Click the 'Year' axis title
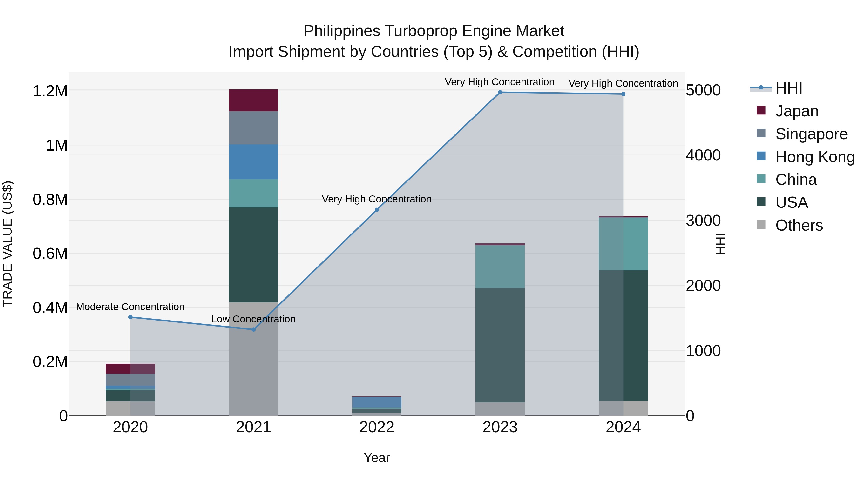The width and height of the screenshot is (868, 488). 377,458
